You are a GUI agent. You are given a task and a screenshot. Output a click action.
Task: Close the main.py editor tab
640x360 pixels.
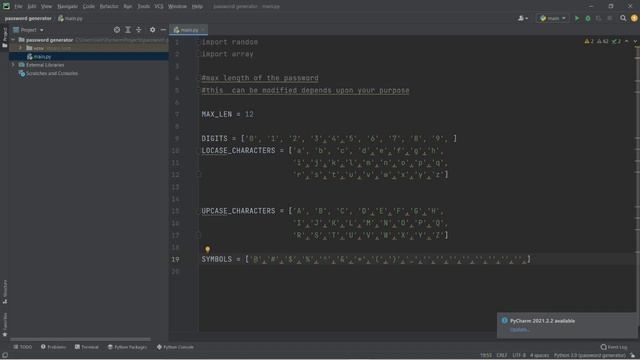pos(203,30)
